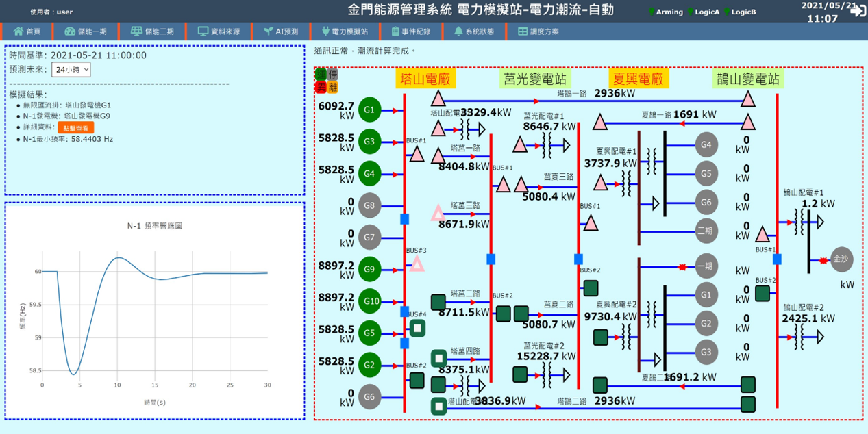Screen dimensions: 868x434
Task: Click the green G1 generator icon in 塔山電廠
Action: pyautogui.click(x=369, y=110)
